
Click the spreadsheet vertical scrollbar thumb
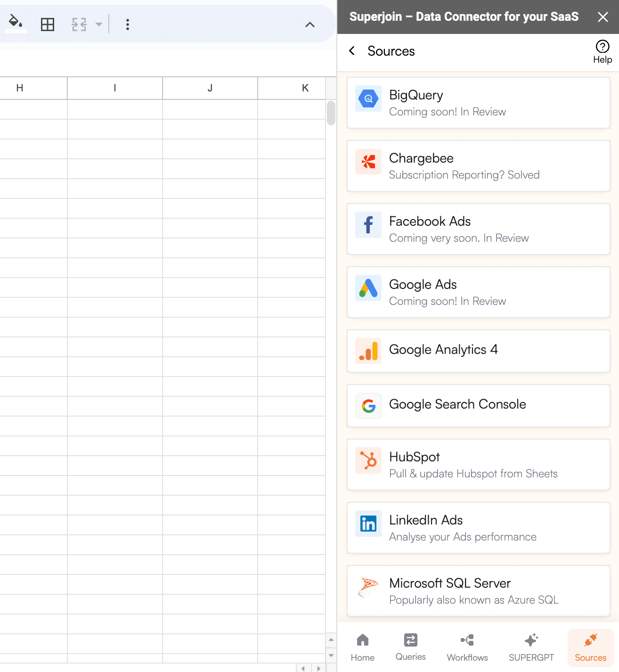click(x=331, y=113)
